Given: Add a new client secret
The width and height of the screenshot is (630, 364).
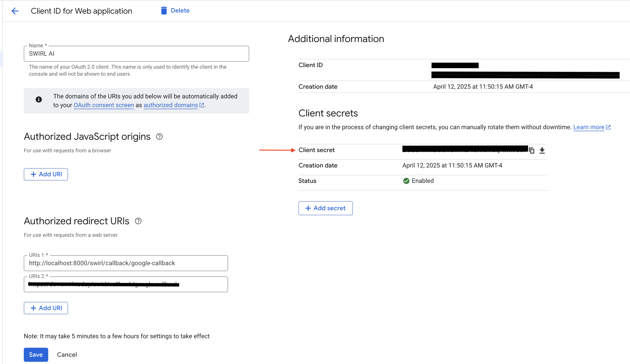Looking at the screenshot, I should (326, 208).
